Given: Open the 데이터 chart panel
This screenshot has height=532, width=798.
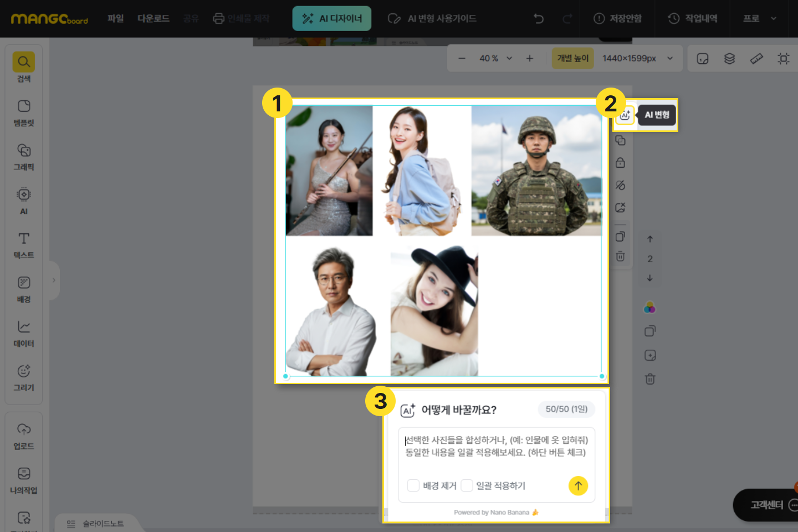Looking at the screenshot, I should [x=24, y=333].
